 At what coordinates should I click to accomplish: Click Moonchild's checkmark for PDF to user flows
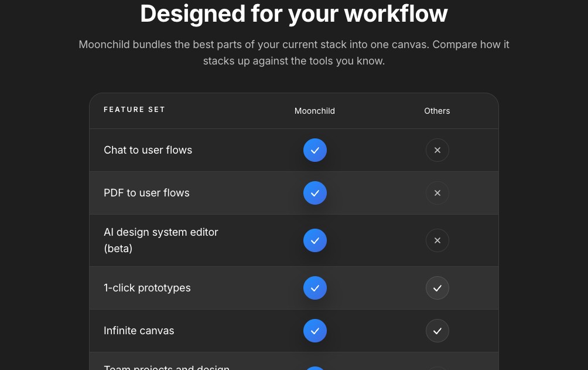click(315, 193)
